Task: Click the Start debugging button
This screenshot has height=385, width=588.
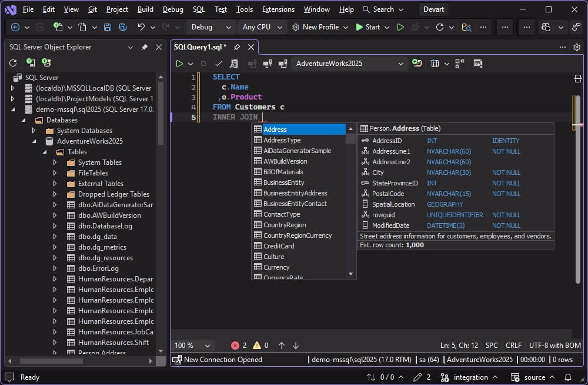Action: (x=368, y=27)
